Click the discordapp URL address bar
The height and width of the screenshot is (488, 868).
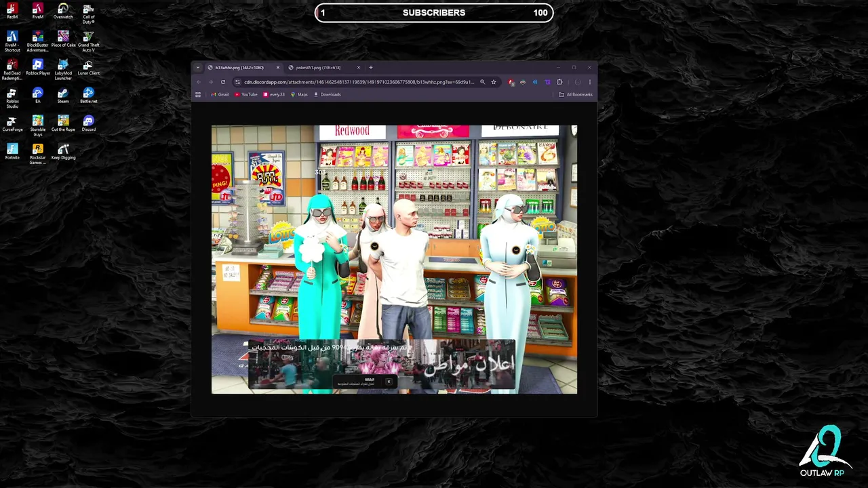click(358, 82)
